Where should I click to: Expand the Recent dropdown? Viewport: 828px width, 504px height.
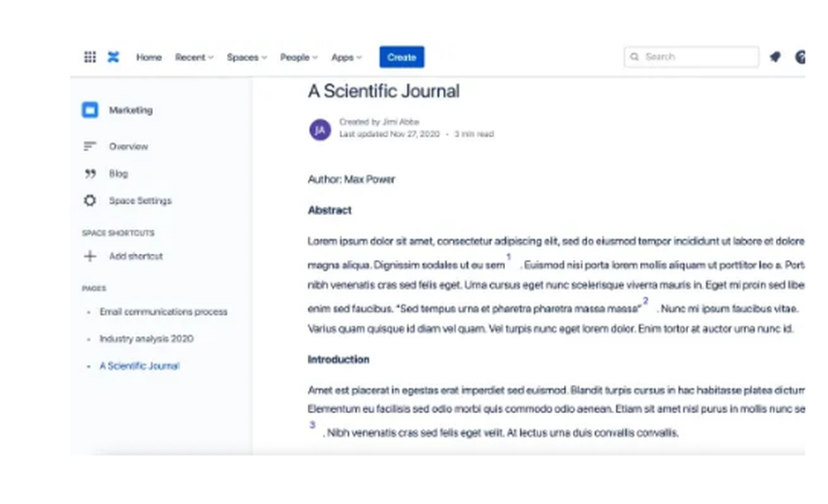(194, 57)
